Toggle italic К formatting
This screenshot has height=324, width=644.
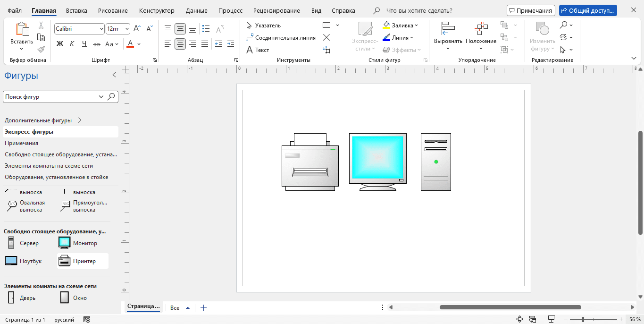pyautogui.click(x=72, y=44)
